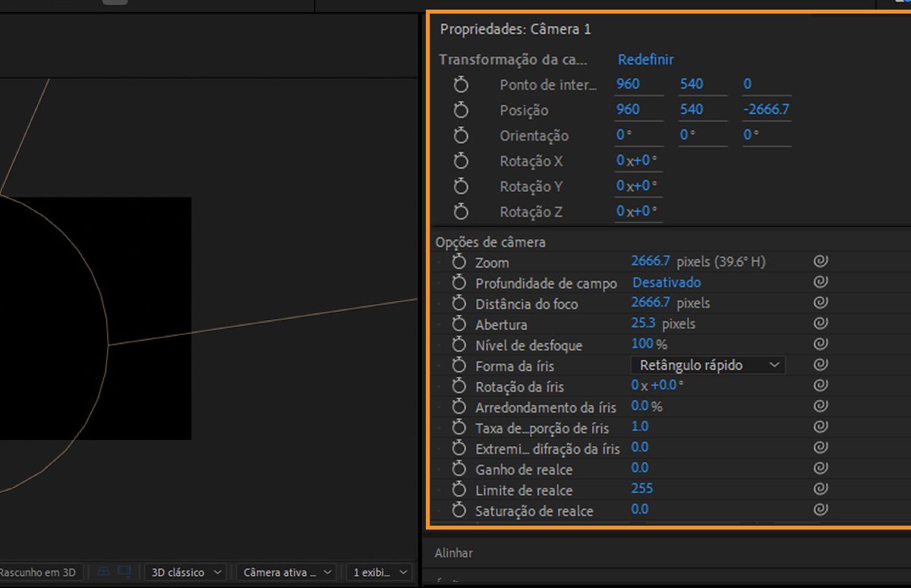Toggle the Rascunho em 3D button
Viewport: 911px width, 588px height.
(40, 572)
